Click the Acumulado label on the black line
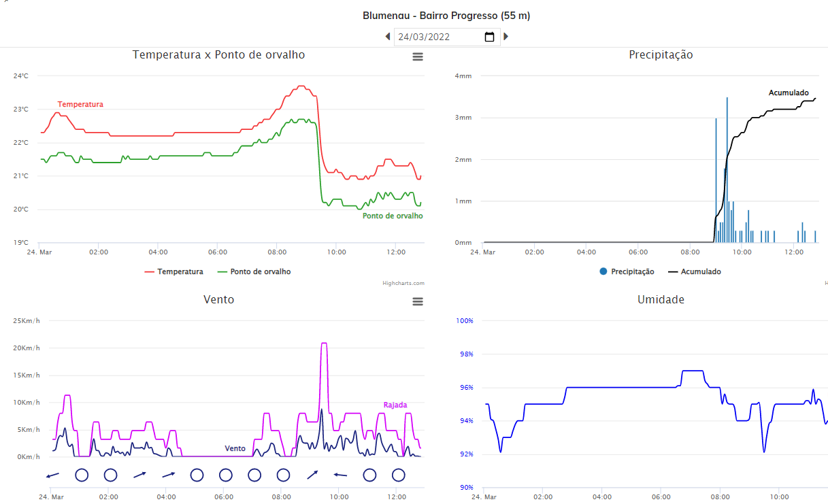The width and height of the screenshot is (828, 504). [x=789, y=93]
